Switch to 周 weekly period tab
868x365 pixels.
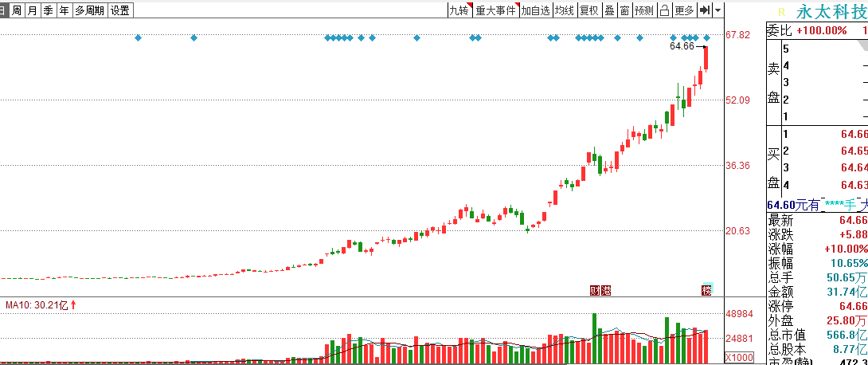[x=17, y=10]
